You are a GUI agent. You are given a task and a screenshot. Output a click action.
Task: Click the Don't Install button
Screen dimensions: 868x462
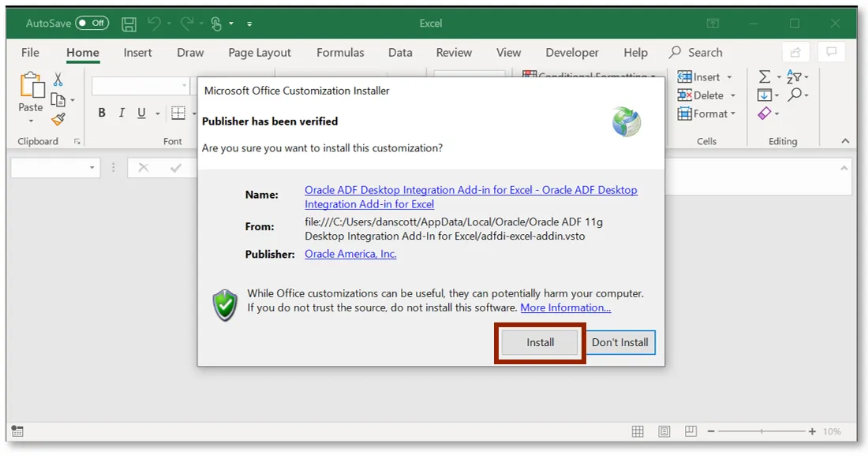point(620,342)
